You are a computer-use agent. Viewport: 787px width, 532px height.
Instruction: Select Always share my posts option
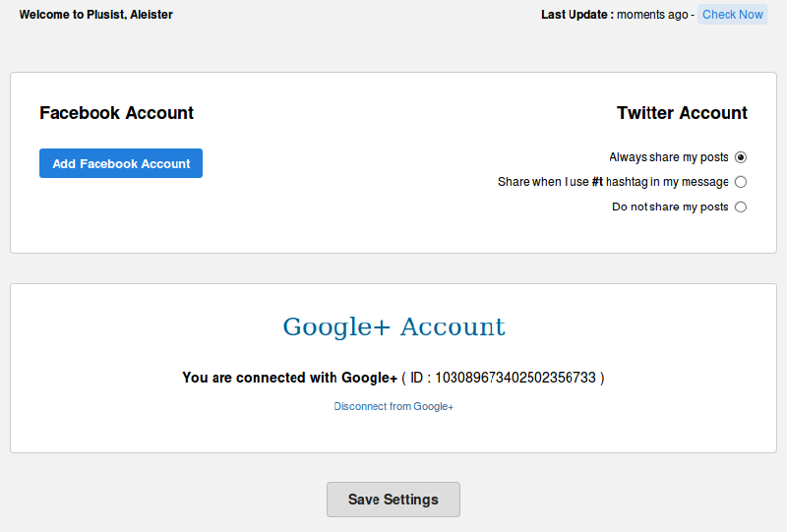click(741, 157)
